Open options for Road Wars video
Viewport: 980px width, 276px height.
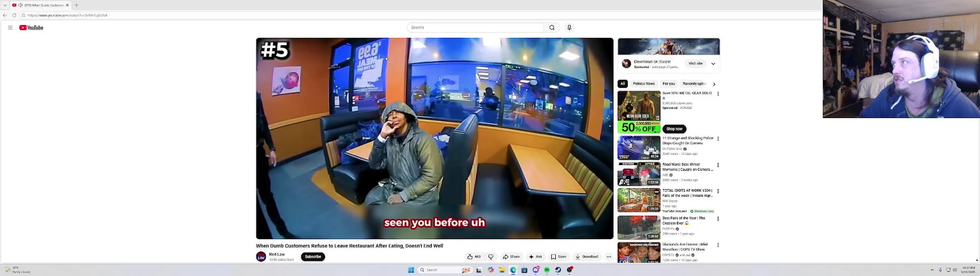(x=718, y=165)
